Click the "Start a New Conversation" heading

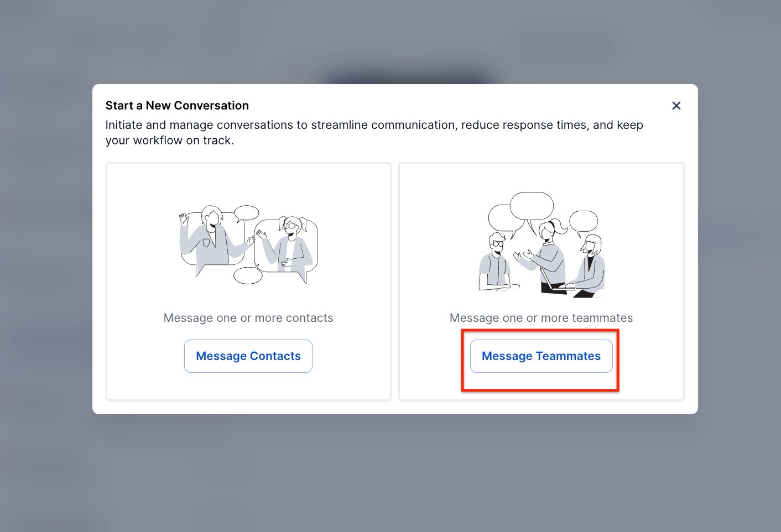coord(177,106)
